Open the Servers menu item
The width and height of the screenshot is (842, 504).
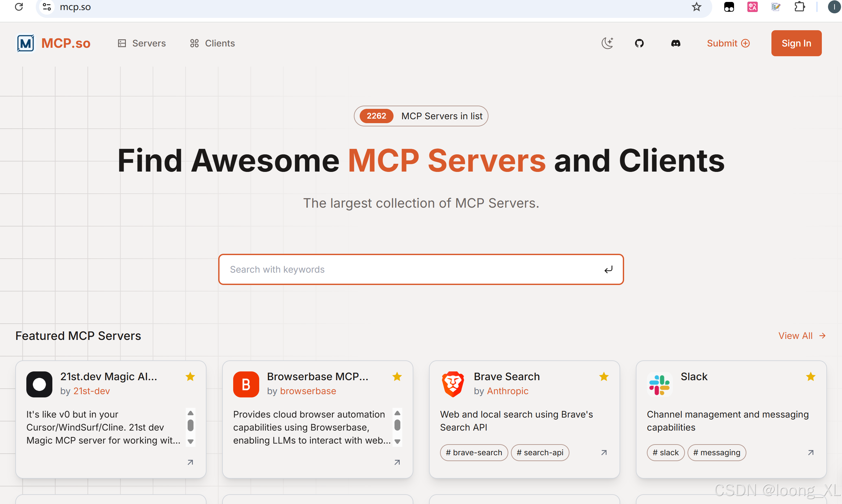pyautogui.click(x=142, y=43)
